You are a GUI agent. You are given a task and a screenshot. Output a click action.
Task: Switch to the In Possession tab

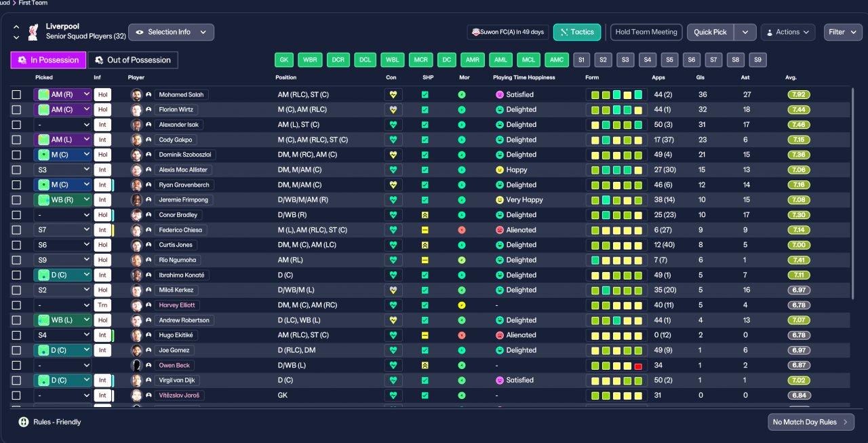48,60
